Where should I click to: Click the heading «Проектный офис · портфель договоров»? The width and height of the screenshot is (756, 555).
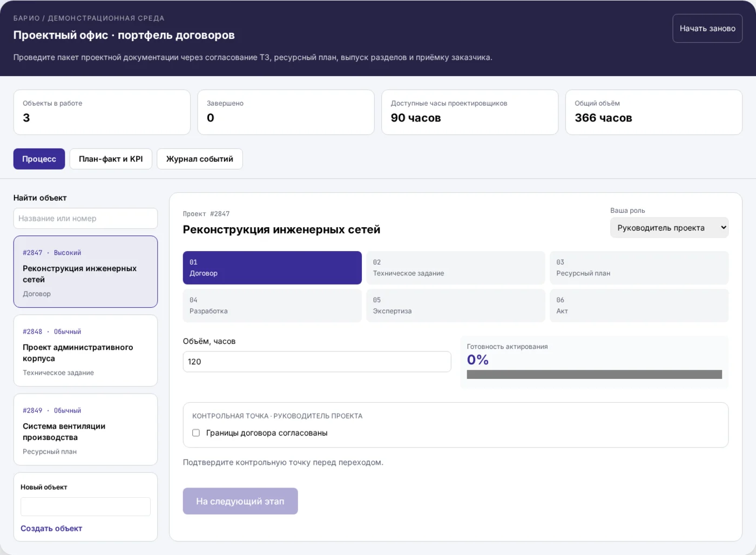pyautogui.click(x=124, y=35)
